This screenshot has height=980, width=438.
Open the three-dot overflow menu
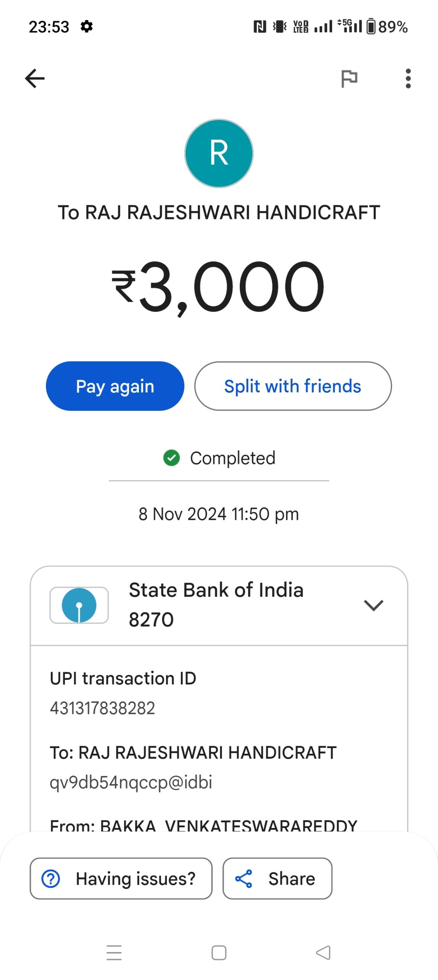point(408,78)
